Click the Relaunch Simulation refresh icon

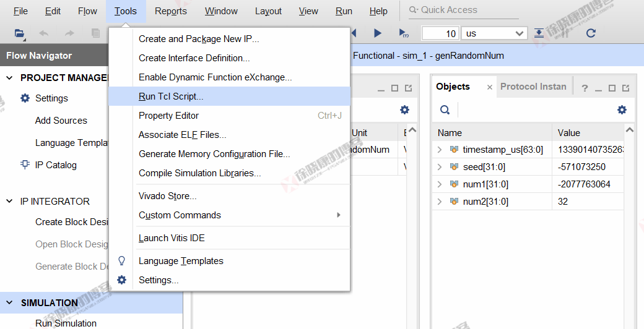591,33
